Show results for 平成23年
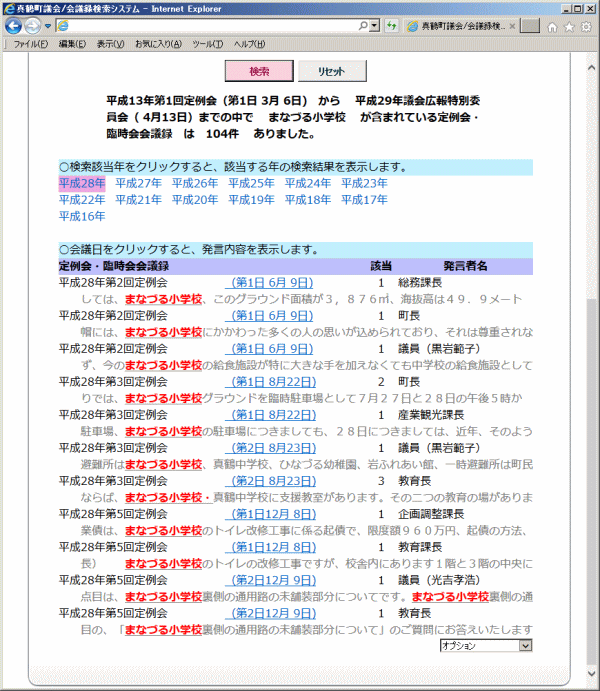 [364, 183]
